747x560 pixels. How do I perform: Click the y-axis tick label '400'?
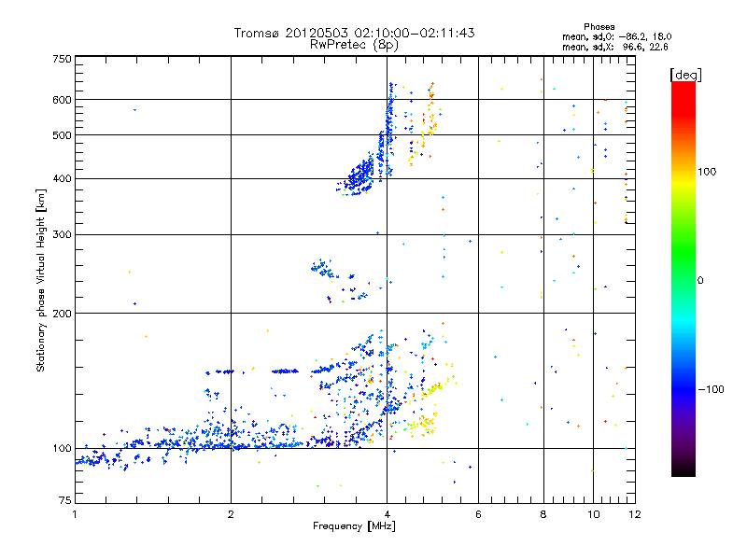click(62, 179)
